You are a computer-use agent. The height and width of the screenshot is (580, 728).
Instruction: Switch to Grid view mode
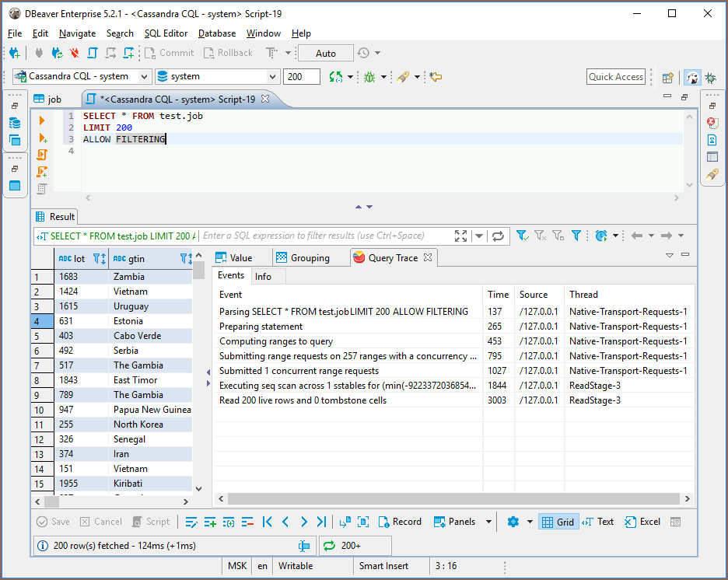(557, 522)
